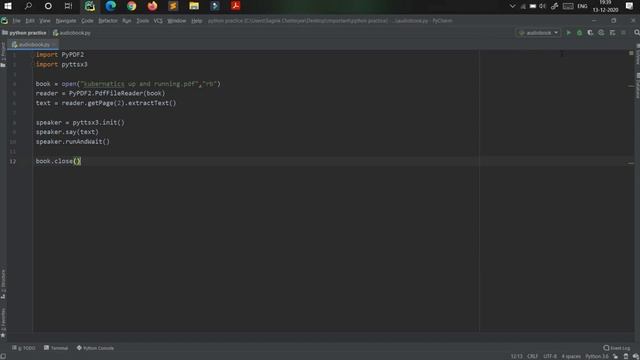Toggle tool window stripes icon at bottom-left corner
The width and height of the screenshot is (640, 360).
click(x=3, y=356)
